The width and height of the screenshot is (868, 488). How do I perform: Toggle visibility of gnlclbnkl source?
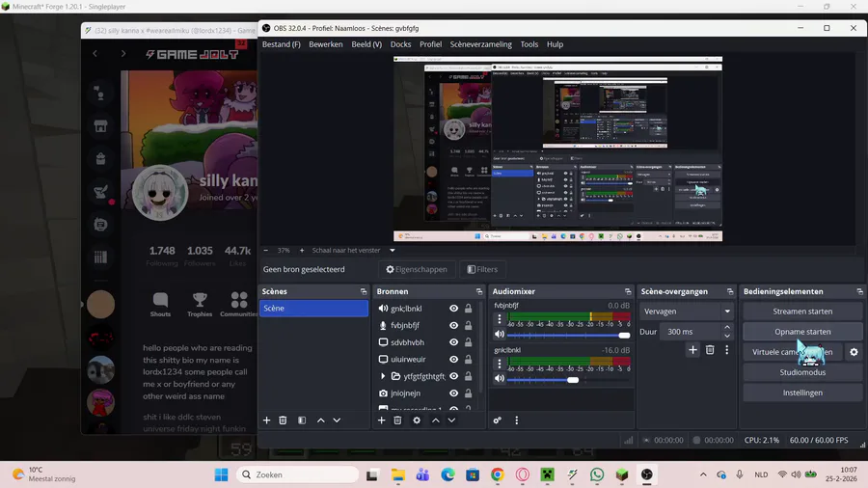click(x=454, y=309)
